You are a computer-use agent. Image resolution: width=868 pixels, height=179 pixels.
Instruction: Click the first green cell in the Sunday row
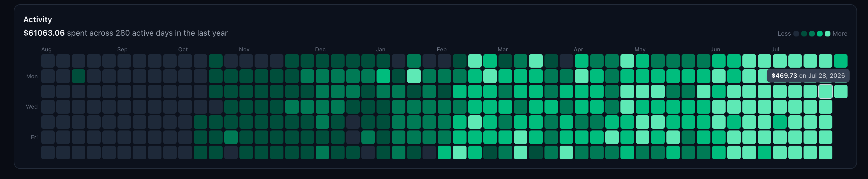coord(216,61)
